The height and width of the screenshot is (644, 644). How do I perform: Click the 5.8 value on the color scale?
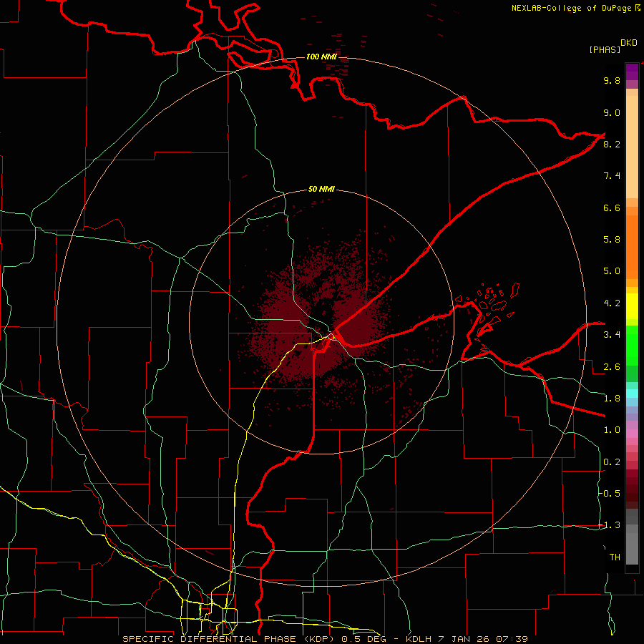[612, 240]
